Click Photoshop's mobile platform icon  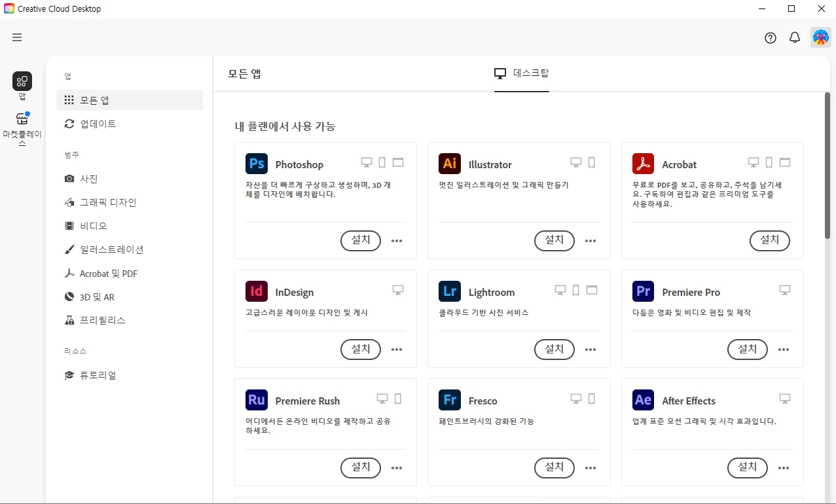tap(382, 162)
